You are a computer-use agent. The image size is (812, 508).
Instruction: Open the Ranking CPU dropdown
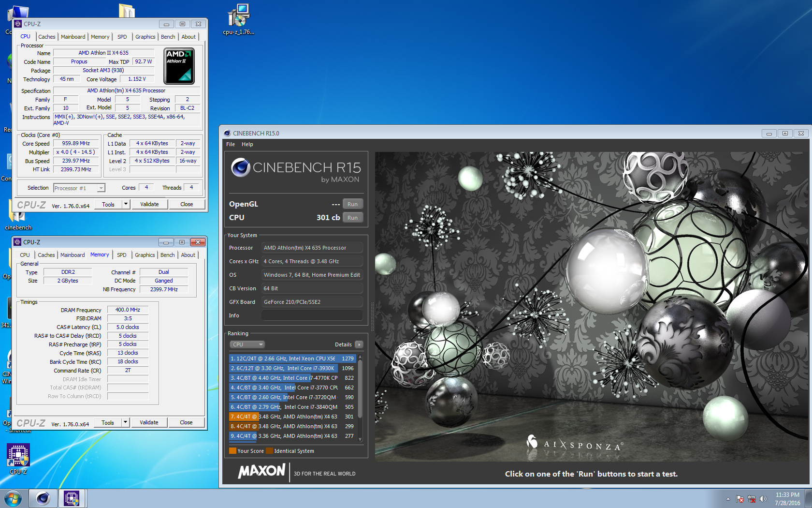pyautogui.click(x=247, y=344)
